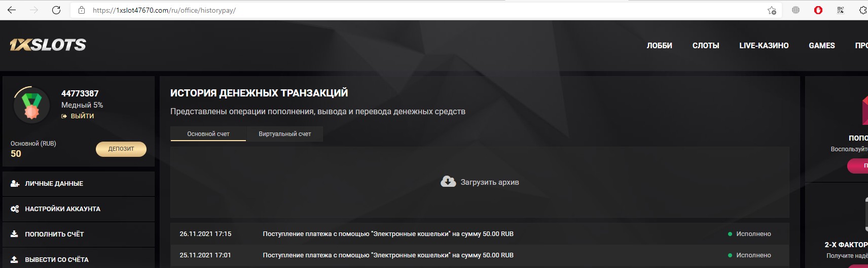The image size is (868, 268).
Task: Click the Медный 5% status text
Action: [x=82, y=105]
